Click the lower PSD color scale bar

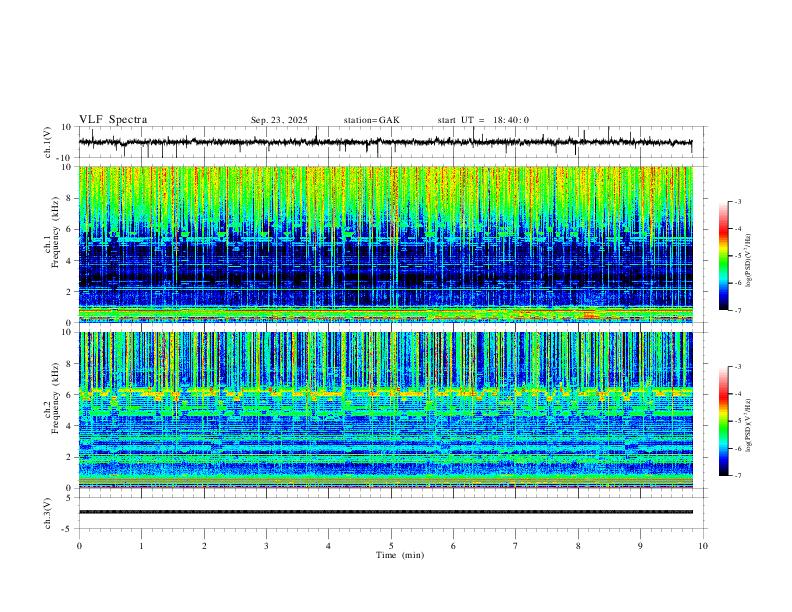[x=723, y=421]
